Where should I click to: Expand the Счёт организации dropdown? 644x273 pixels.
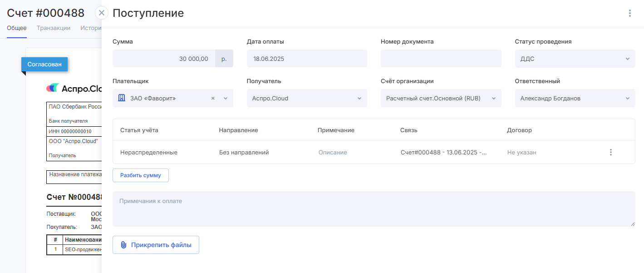click(x=493, y=98)
